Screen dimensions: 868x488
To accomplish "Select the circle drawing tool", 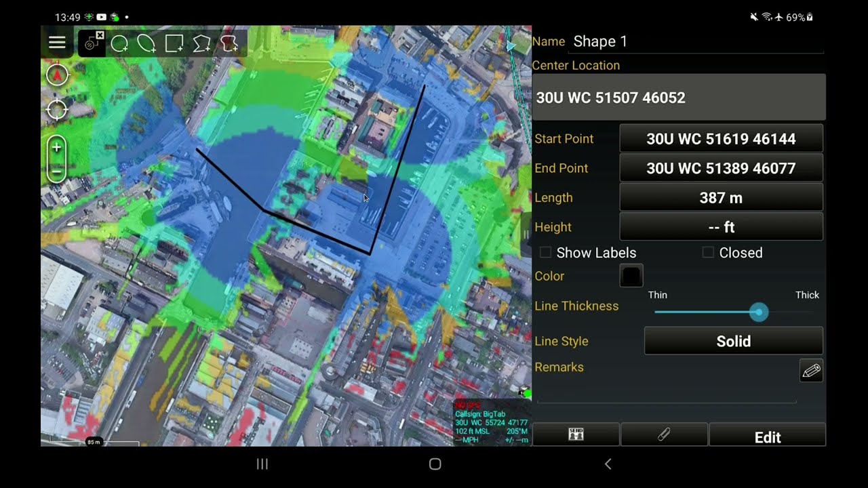I will tap(121, 42).
